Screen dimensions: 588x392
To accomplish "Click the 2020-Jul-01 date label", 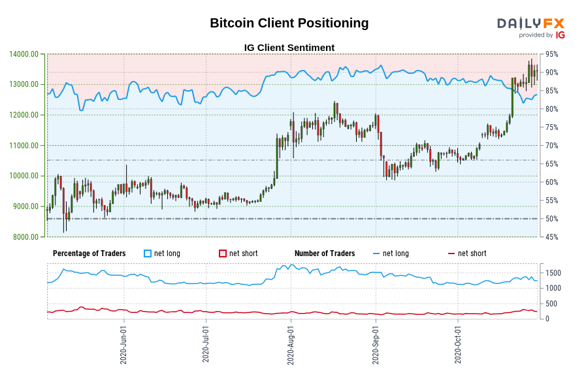I will pyautogui.click(x=206, y=344).
